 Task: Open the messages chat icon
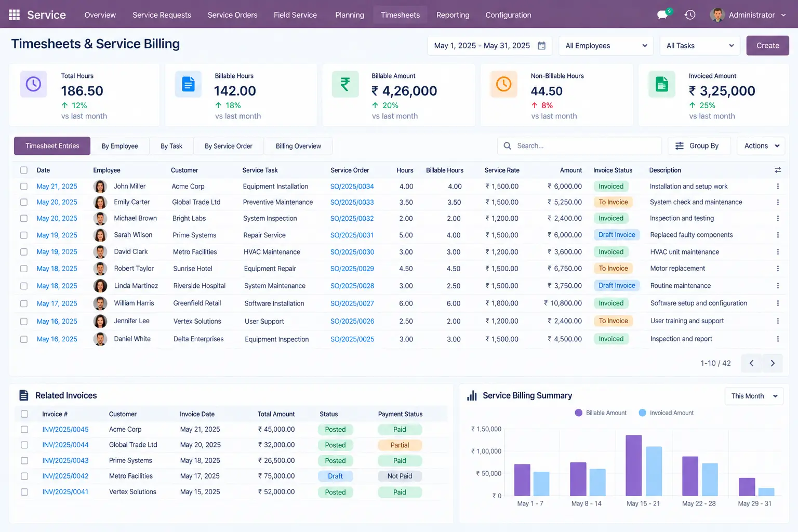coord(662,15)
